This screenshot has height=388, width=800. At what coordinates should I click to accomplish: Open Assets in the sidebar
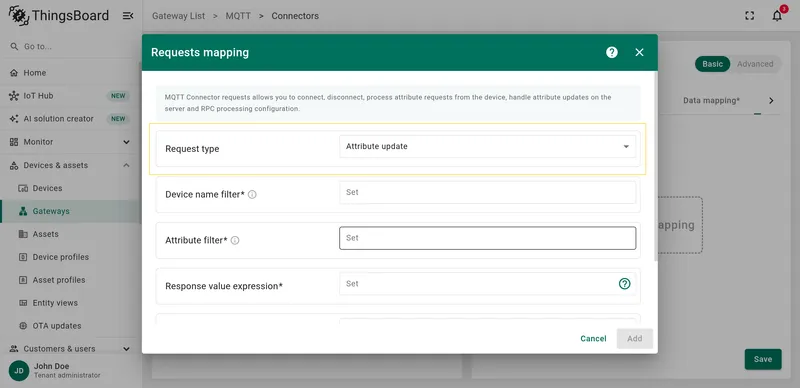pyautogui.click(x=70, y=234)
